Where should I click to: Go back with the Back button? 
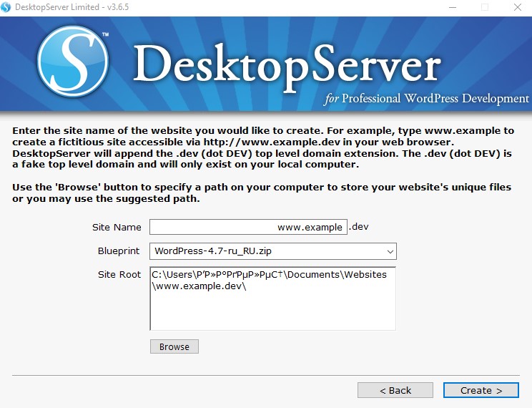point(395,390)
